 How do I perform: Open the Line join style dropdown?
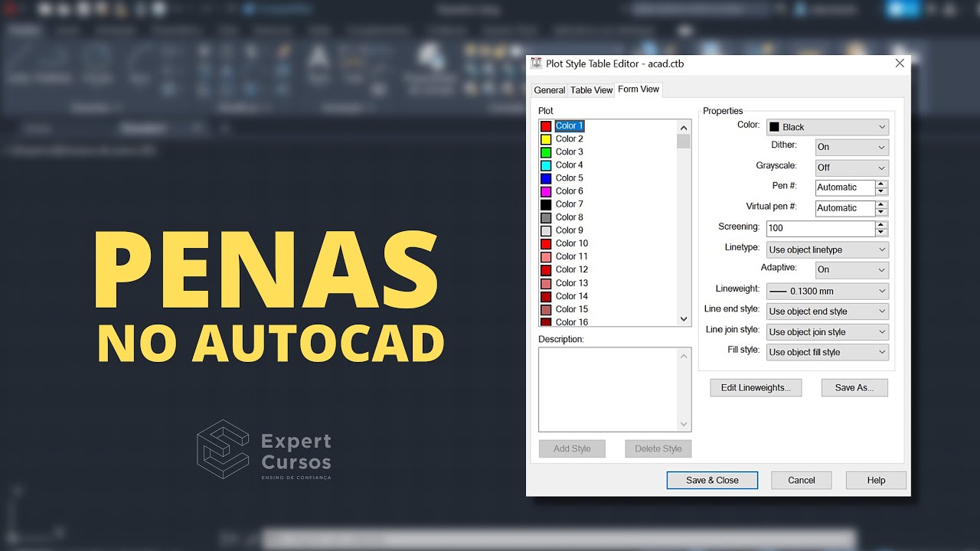tap(827, 332)
